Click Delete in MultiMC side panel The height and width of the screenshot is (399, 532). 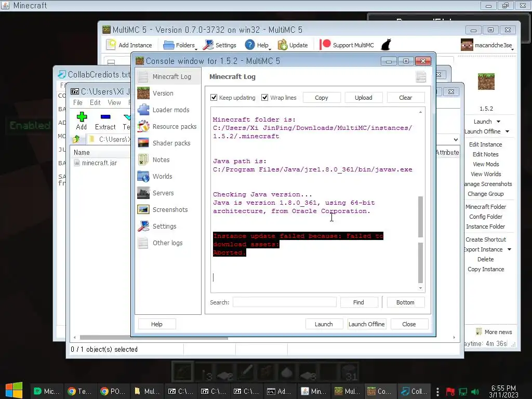coord(486,259)
